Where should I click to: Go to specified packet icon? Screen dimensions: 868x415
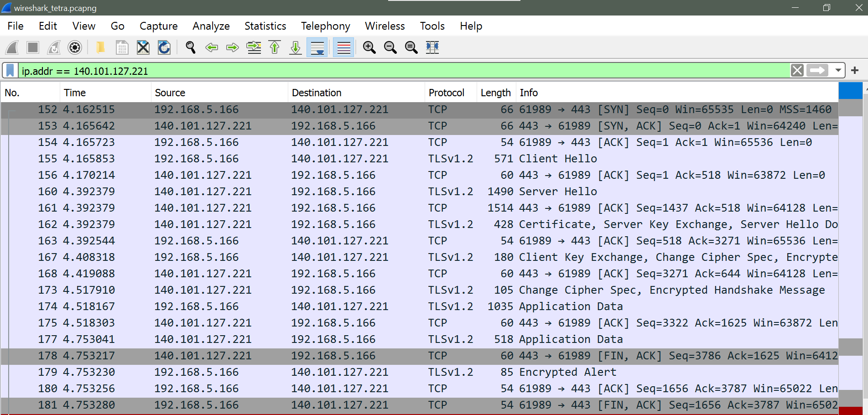(x=254, y=47)
